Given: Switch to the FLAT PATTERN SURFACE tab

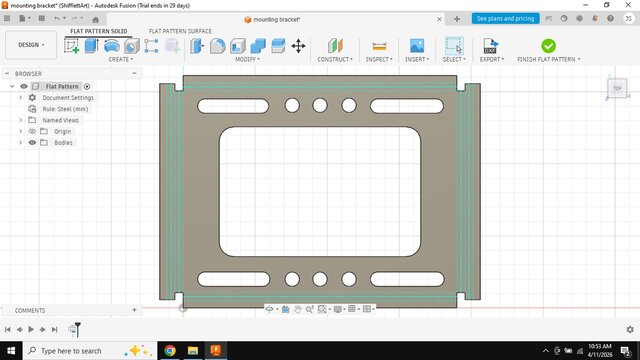Looking at the screenshot, I should [x=180, y=31].
